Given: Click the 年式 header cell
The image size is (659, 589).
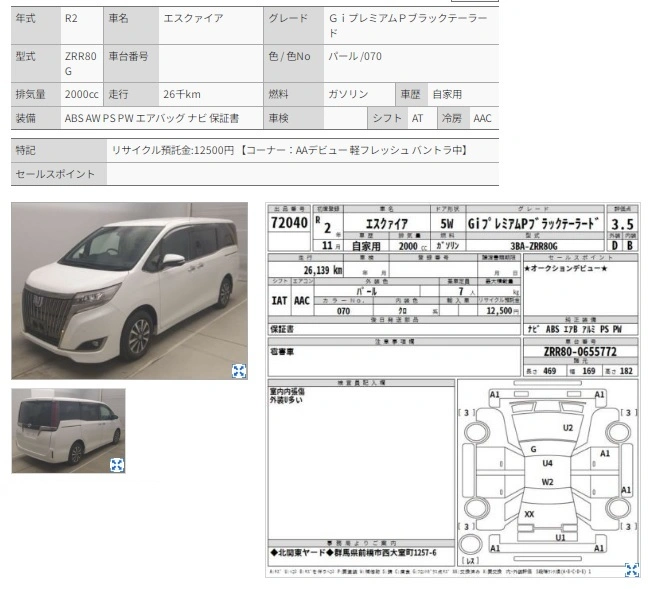Looking at the screenshot, I should 36,25.
